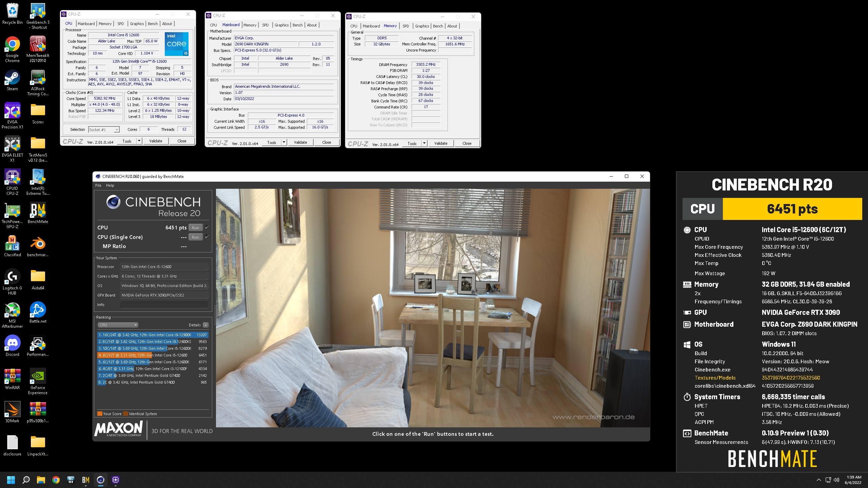The height and width of the screenshot is (488, 868).
Task: Open the Cinebench Ranking CPU dropdown
Action: pos(118,325)
